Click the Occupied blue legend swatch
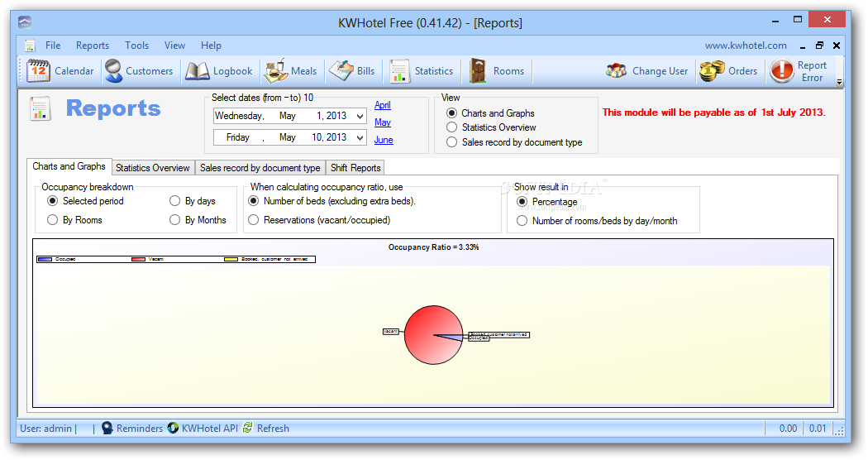Screen dimensions: 868x460 click(x=45, y=260)
